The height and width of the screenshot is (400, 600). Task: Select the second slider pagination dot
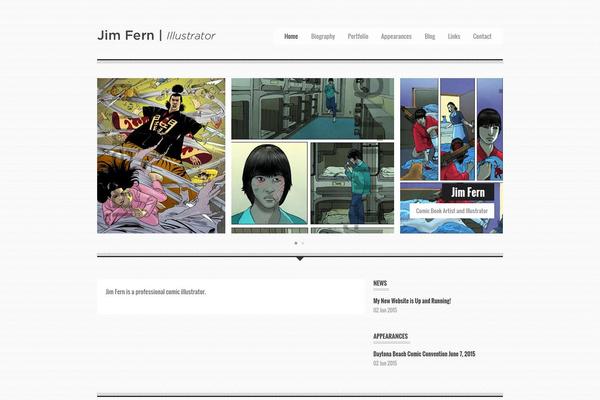[x=303, y=243]
